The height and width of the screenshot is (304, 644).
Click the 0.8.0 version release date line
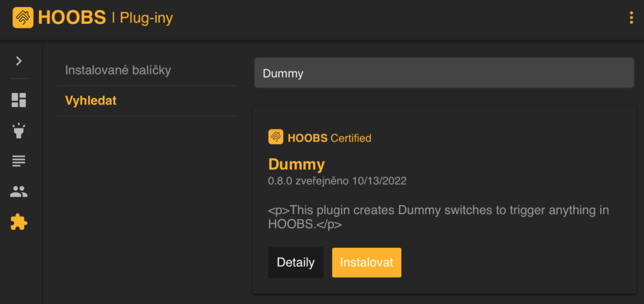pos(337,181)
